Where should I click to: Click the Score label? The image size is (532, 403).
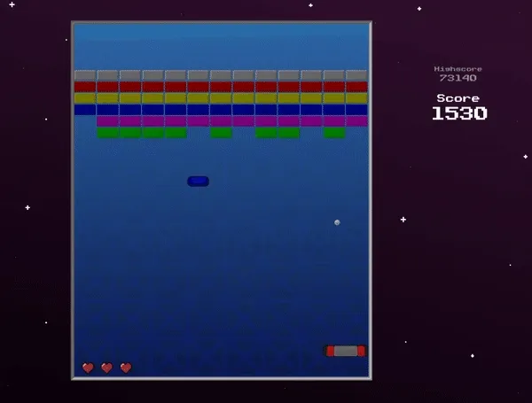point(458,98)
